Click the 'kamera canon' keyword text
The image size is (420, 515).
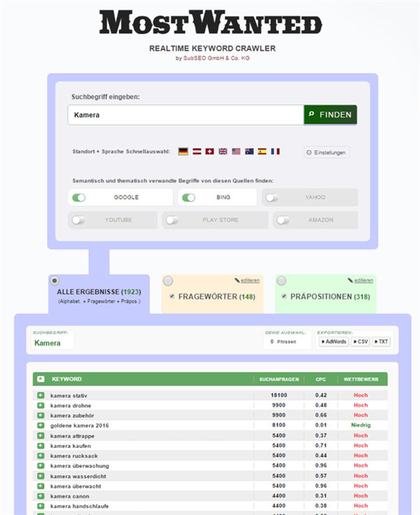[70, 496]
